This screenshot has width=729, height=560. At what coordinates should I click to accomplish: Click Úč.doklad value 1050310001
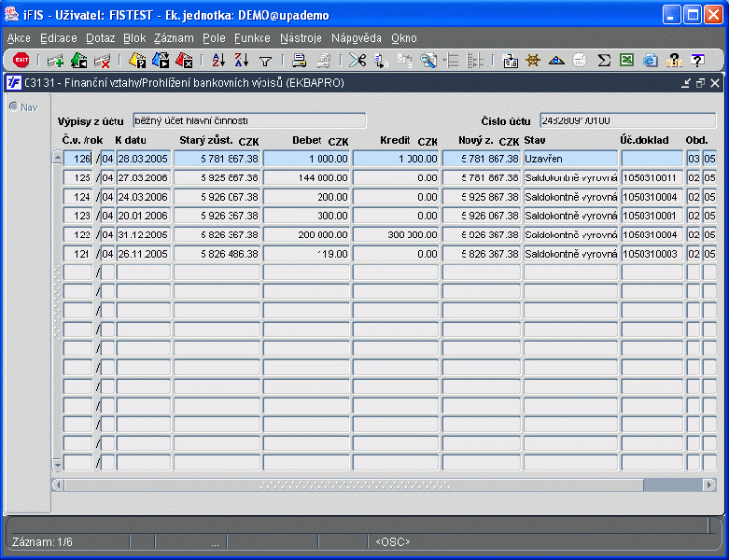(652, 216)
